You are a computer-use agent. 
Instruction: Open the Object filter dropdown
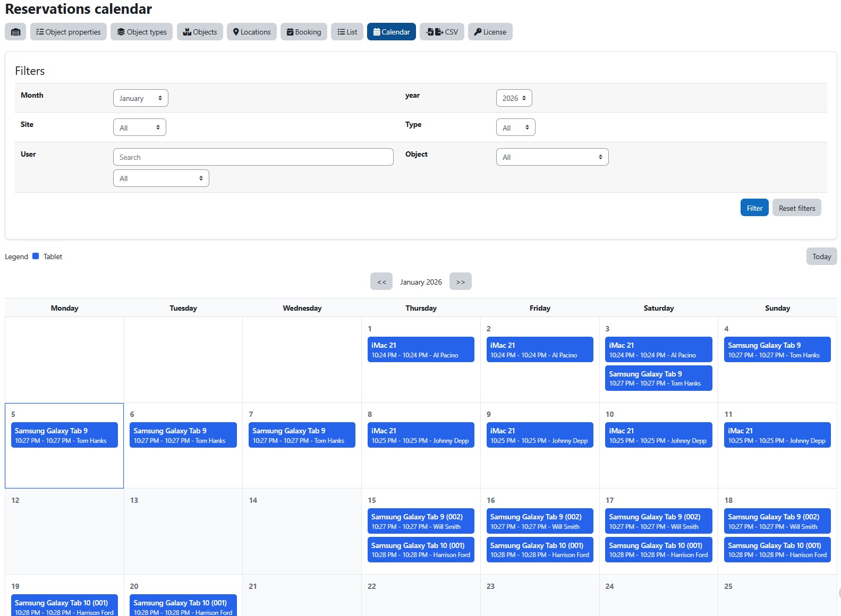coord(552,157)
